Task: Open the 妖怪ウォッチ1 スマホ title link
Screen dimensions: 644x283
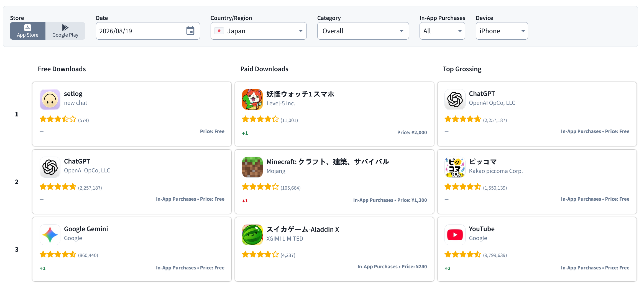Action: pos(300,94)
